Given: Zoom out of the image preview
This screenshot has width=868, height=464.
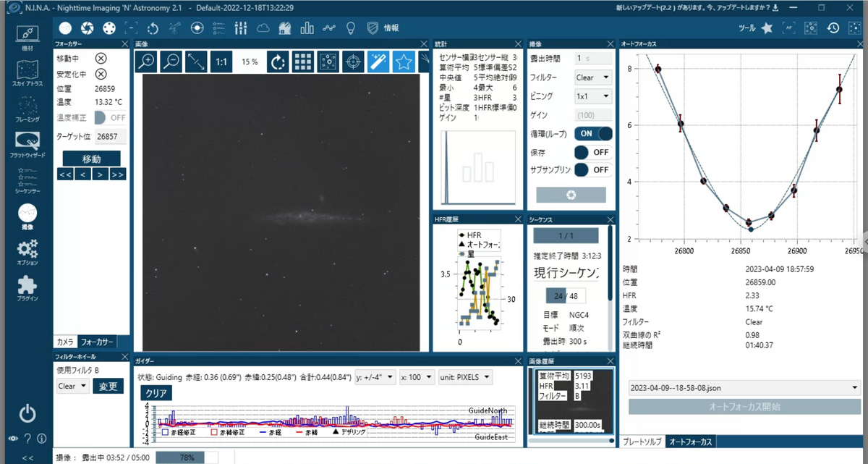Looking at the screenshot, I should tap(171, 62).
